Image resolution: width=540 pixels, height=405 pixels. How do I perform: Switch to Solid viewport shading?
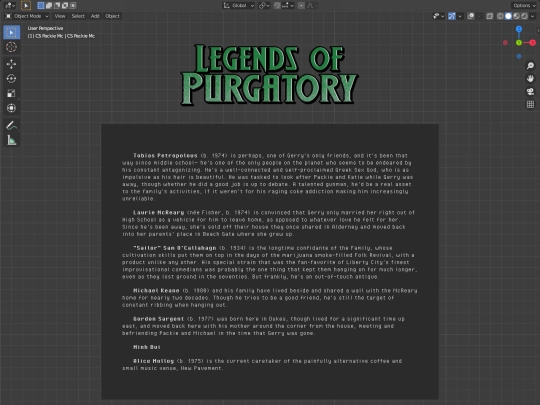(508, 16)
